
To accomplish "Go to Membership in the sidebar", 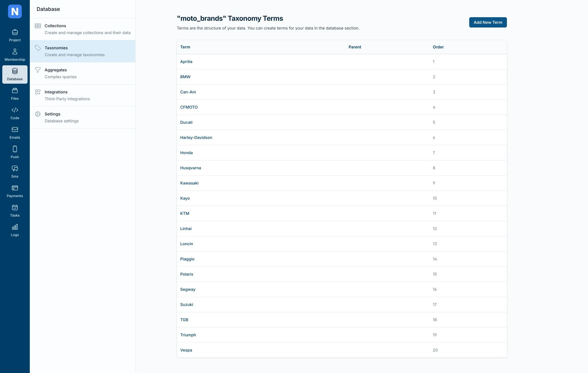I will click(x=15, y=55).
